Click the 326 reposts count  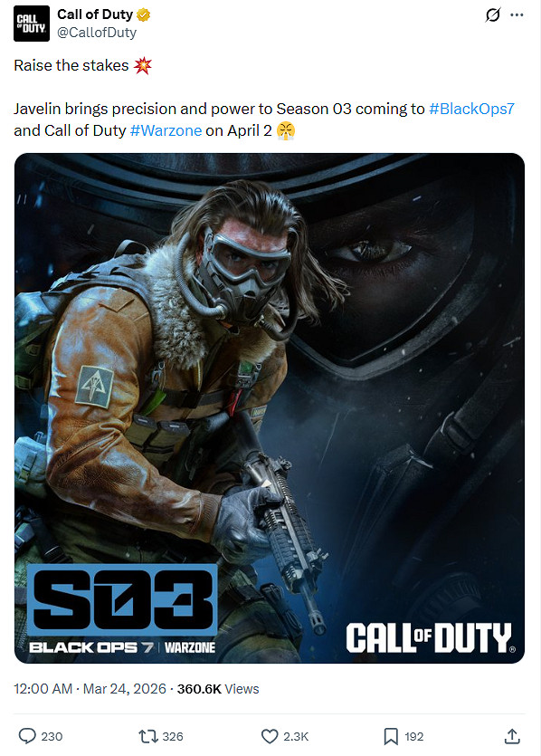pos(173,736)
